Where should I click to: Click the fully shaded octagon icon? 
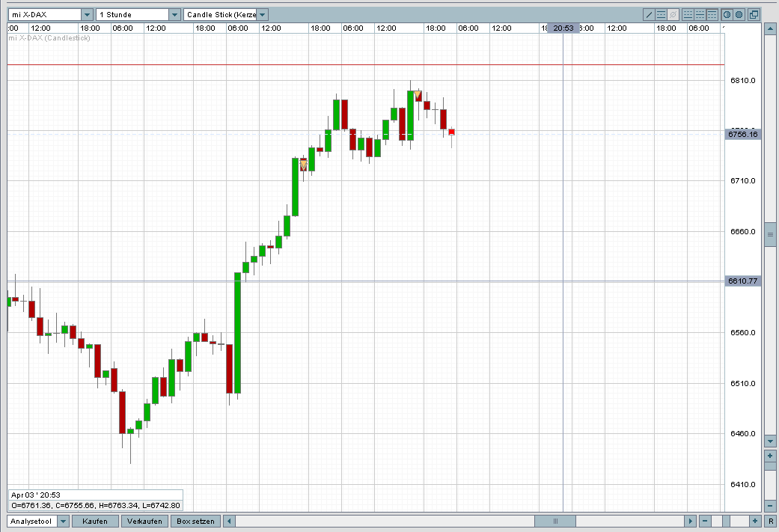(x=739, y=15)
